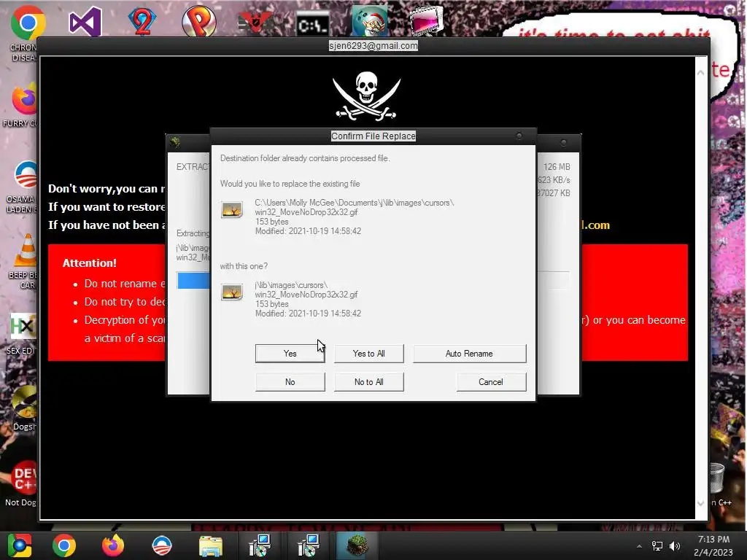
Task: Click the extraction progress bar
Action: click(x=193, y=281)
